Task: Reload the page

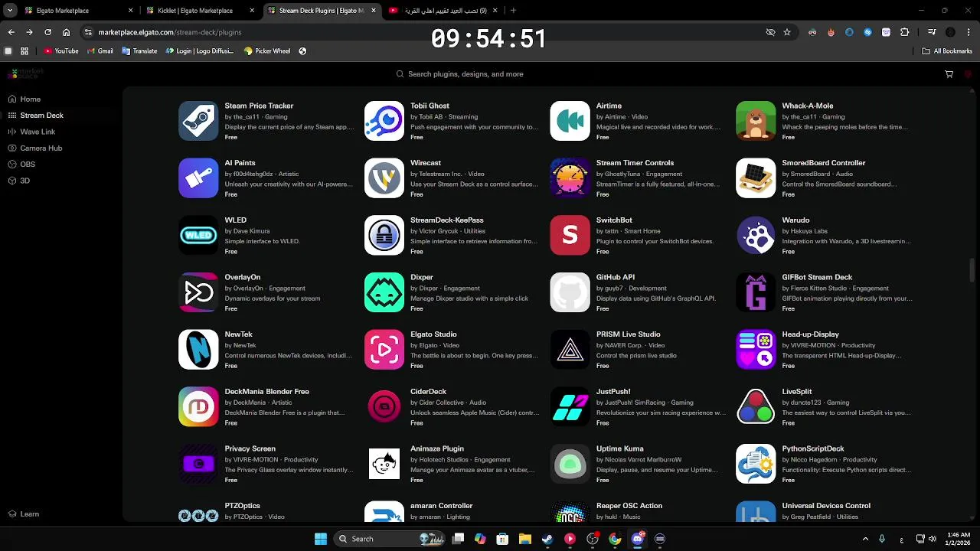Action: 47,32
